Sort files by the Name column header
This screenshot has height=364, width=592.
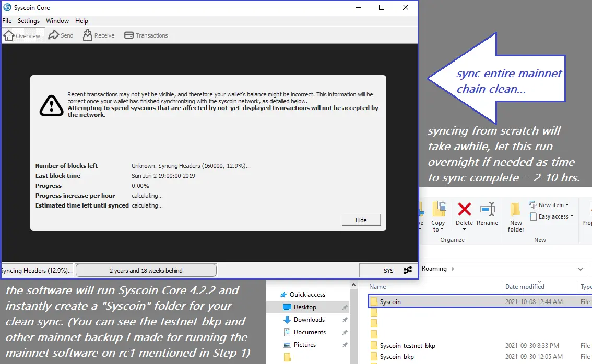[377, 287]
